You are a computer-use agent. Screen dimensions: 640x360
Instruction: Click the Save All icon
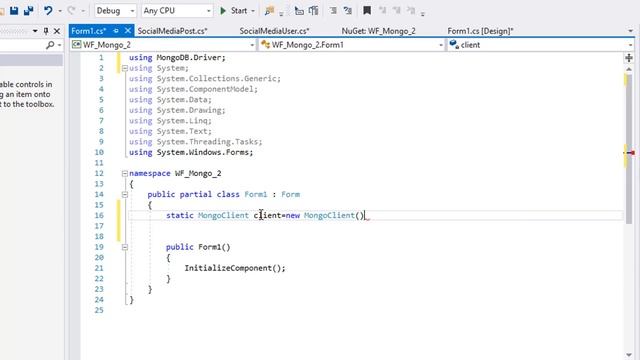click(28, 11)
